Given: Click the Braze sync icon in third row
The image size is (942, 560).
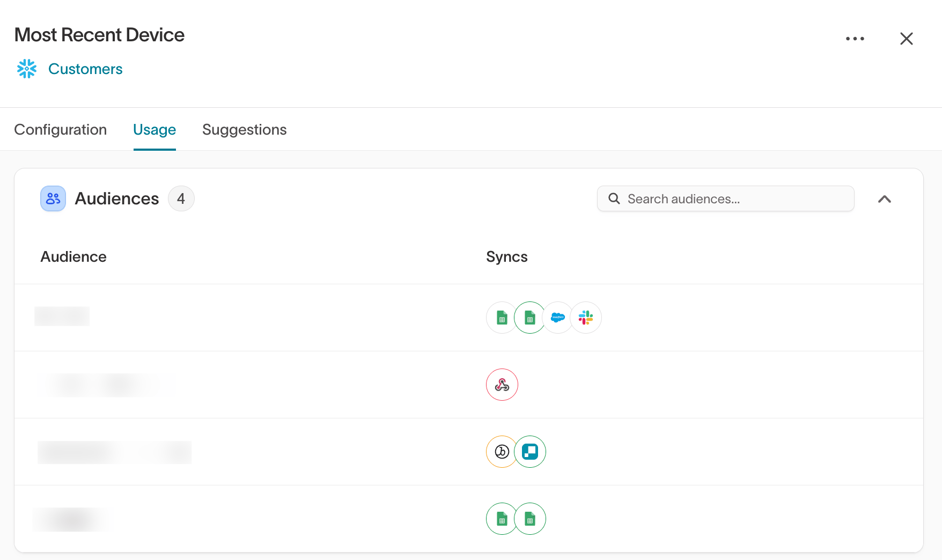Looking at the screenshot, I should point(502,452).
